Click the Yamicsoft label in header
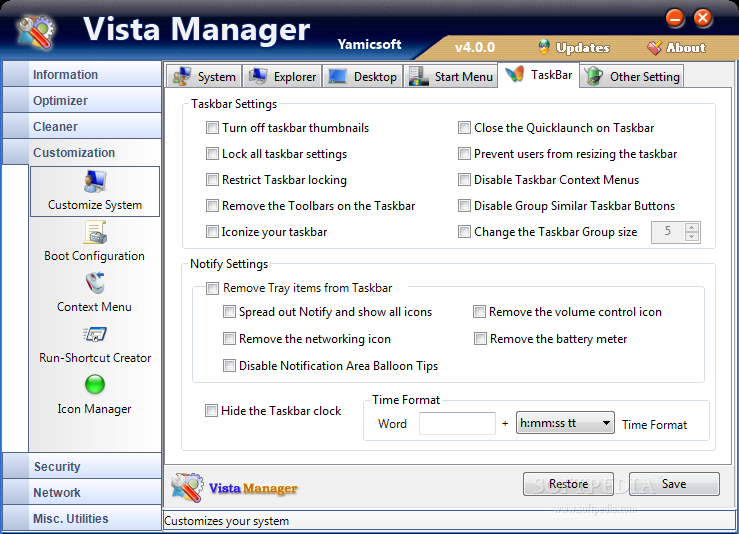739x534 pixels. (370, 44)
